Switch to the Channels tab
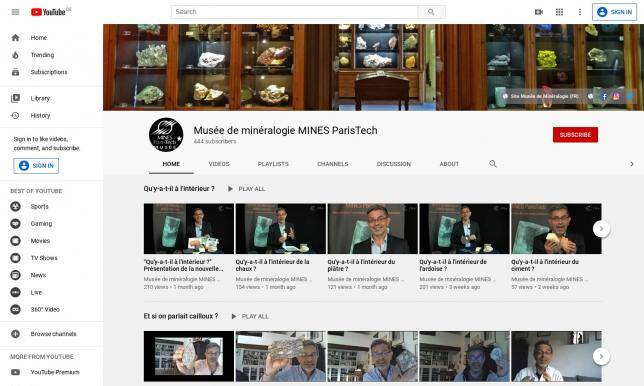644x386 pixels. click(333, 164)
